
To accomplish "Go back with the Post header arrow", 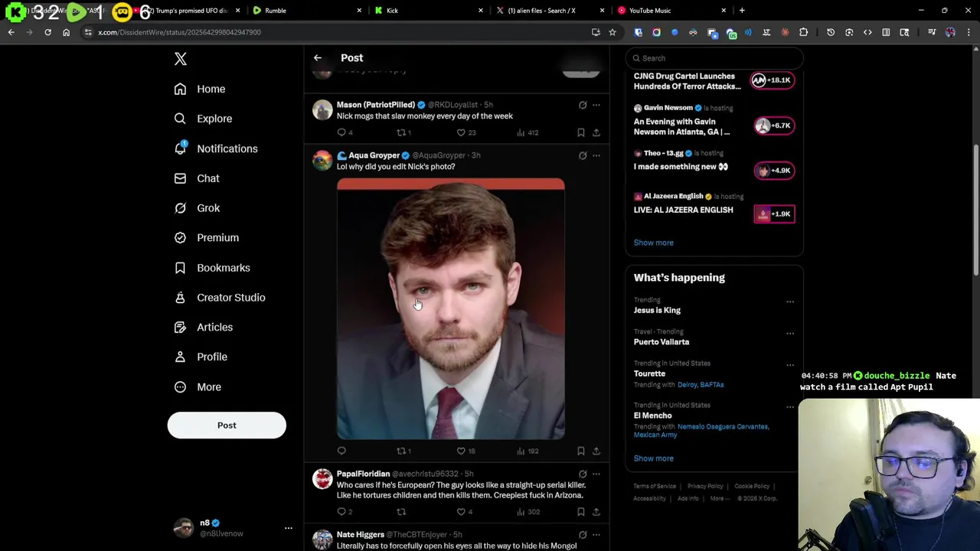I will click(318, 58).
